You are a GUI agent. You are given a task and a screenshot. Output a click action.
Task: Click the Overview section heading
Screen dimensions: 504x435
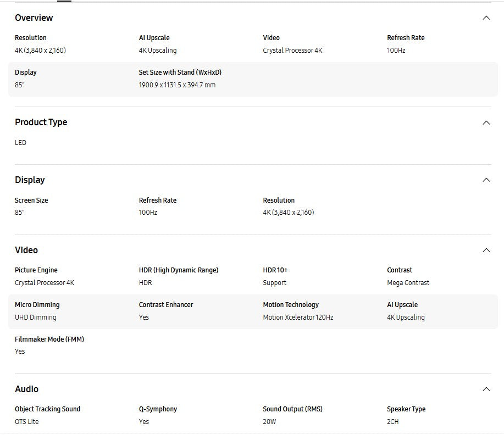pyautogui.click(x=34, y=18)
